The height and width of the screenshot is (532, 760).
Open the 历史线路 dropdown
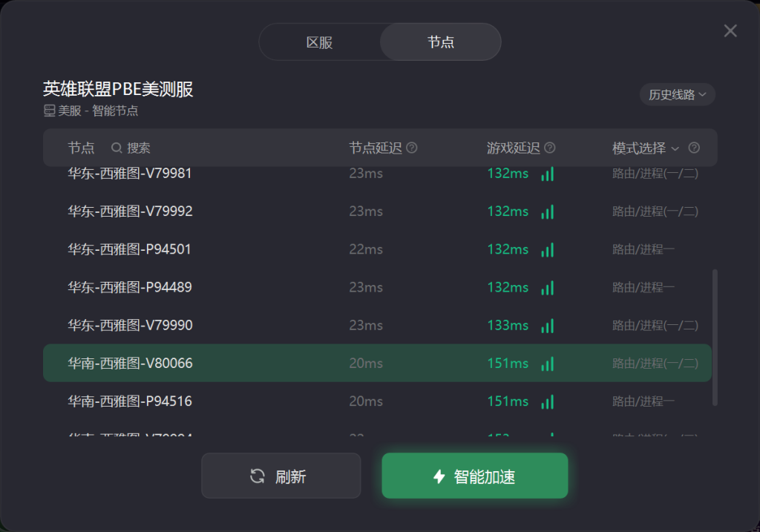(x=677, y=94)
